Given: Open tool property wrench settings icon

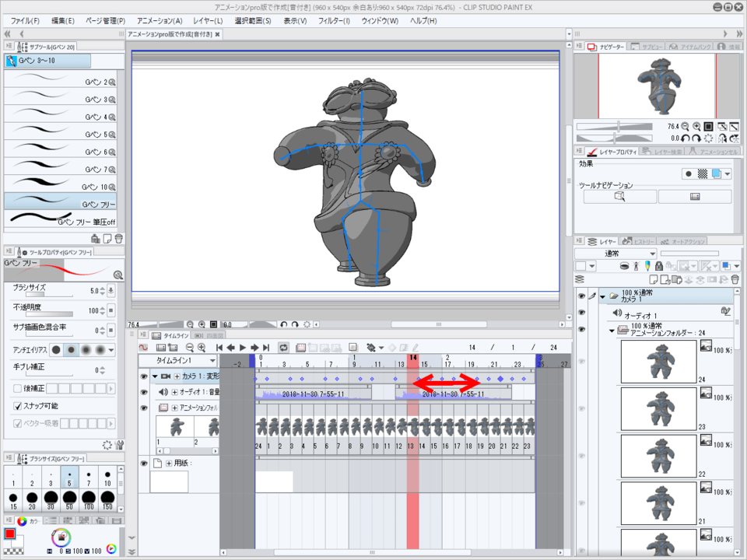Looking at the screenshot, I should click(x=120, y=445).
